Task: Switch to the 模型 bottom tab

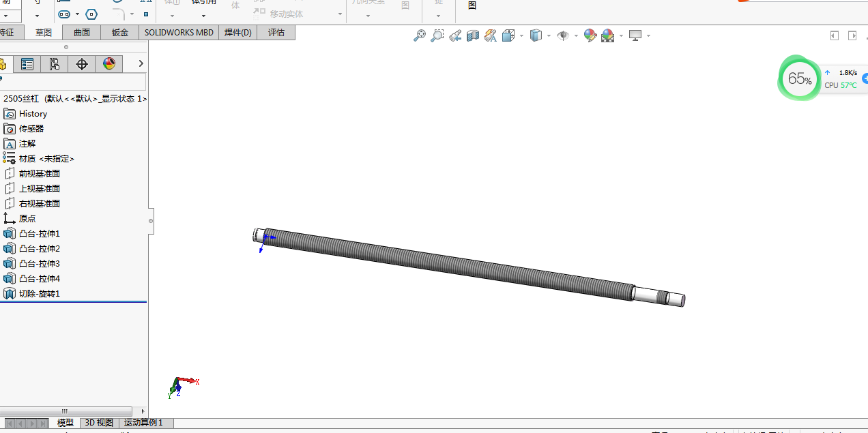Action: click(65, 423)
